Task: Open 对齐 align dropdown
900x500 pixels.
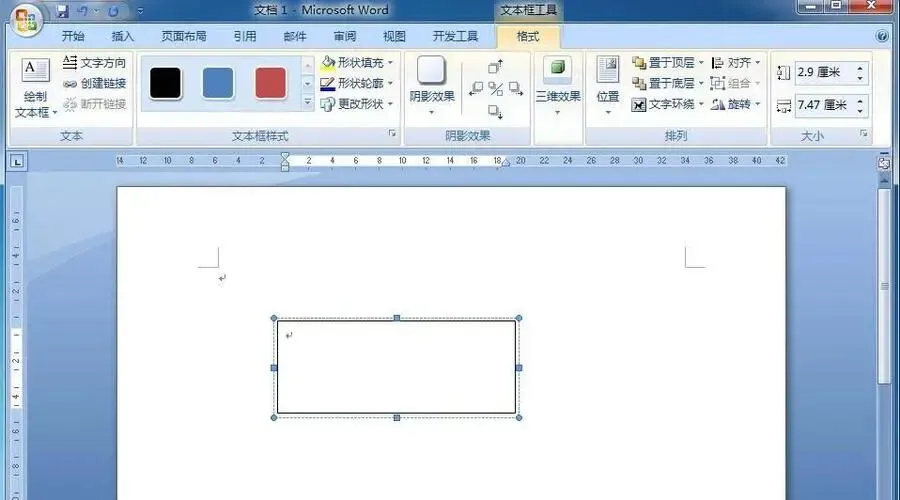Action: tap(736, 62)
